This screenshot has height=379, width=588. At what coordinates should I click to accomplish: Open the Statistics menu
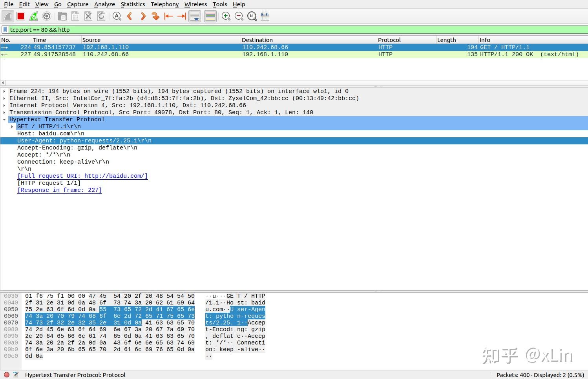point(133,4)
